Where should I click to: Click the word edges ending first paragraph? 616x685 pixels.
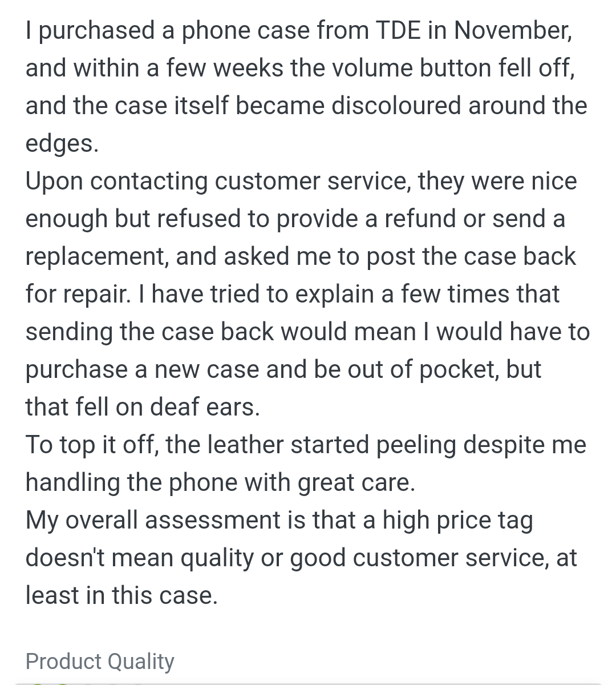tap(62, 144)
